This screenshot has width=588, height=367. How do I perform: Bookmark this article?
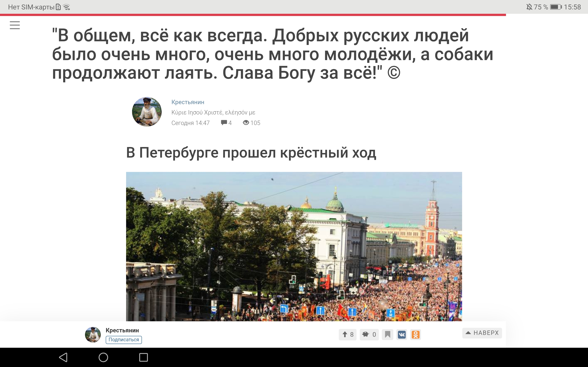tap(387, 334)
